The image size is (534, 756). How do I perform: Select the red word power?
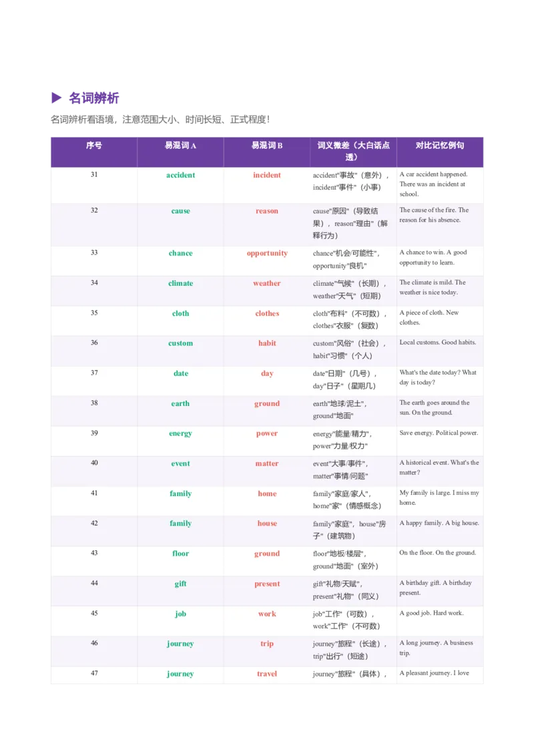click(x=267, y=434)
